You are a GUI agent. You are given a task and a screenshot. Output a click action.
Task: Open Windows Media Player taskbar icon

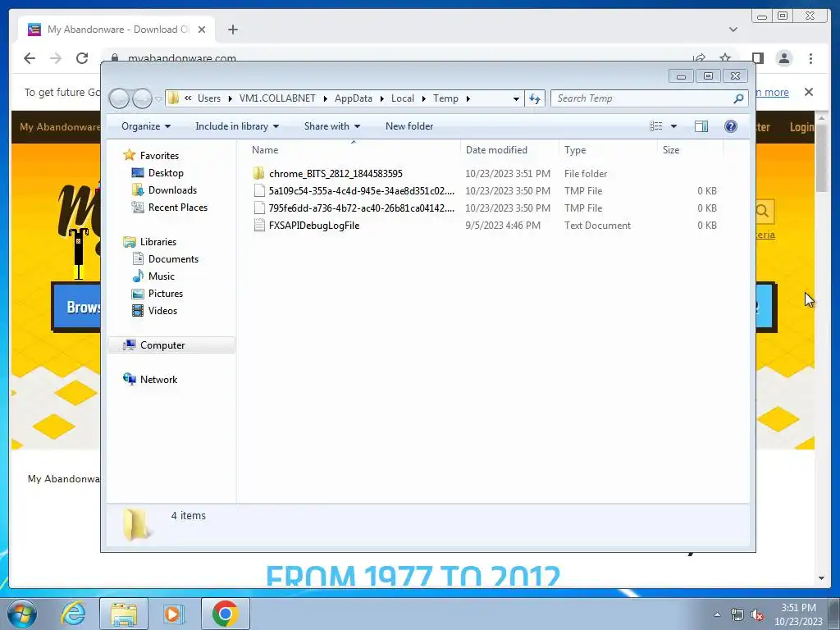pyautogui.click(x=173, y=614)
